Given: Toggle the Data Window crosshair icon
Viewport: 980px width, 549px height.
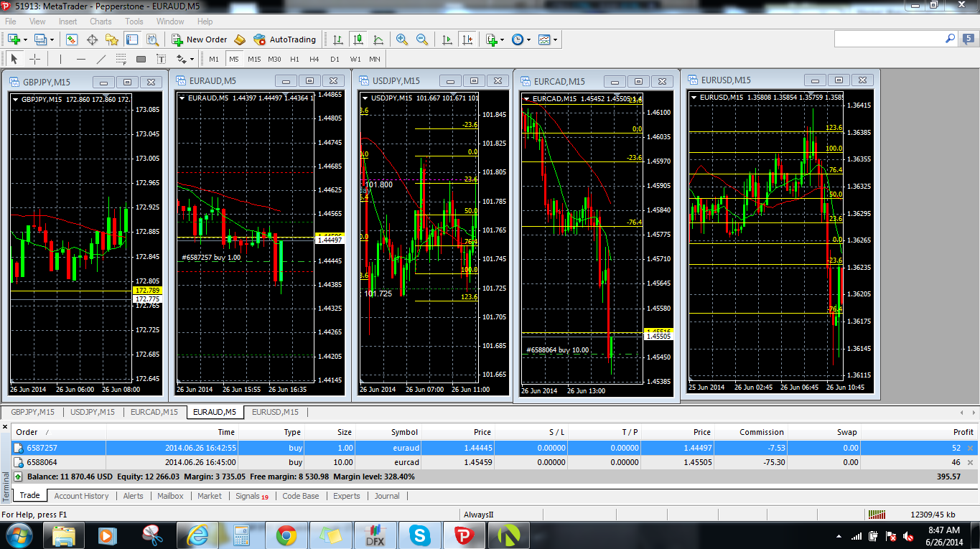Looking at the screenshot, I should tap(92, 39).
